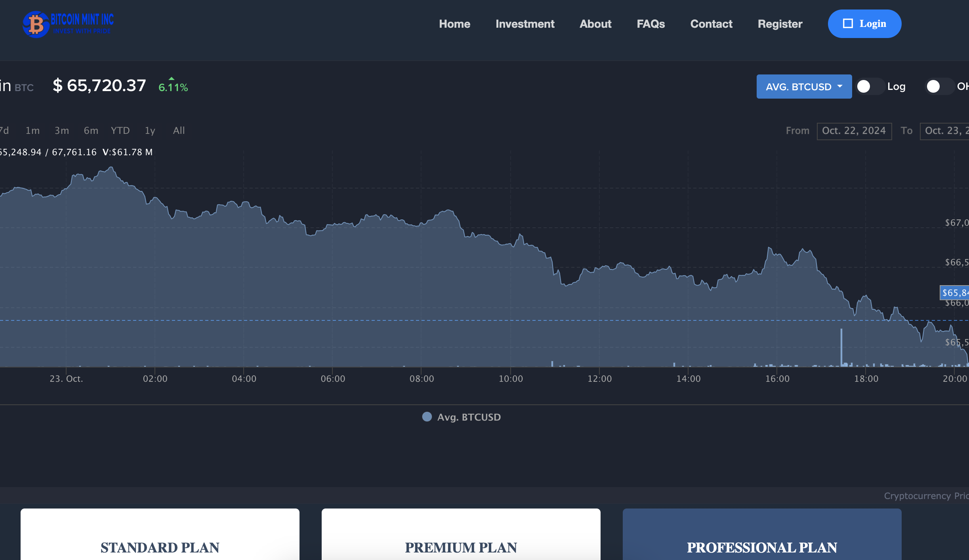Click the 10:00 x-axis label
The height and width of the screenshot is (560, 969).
click(x=511, y=379)
